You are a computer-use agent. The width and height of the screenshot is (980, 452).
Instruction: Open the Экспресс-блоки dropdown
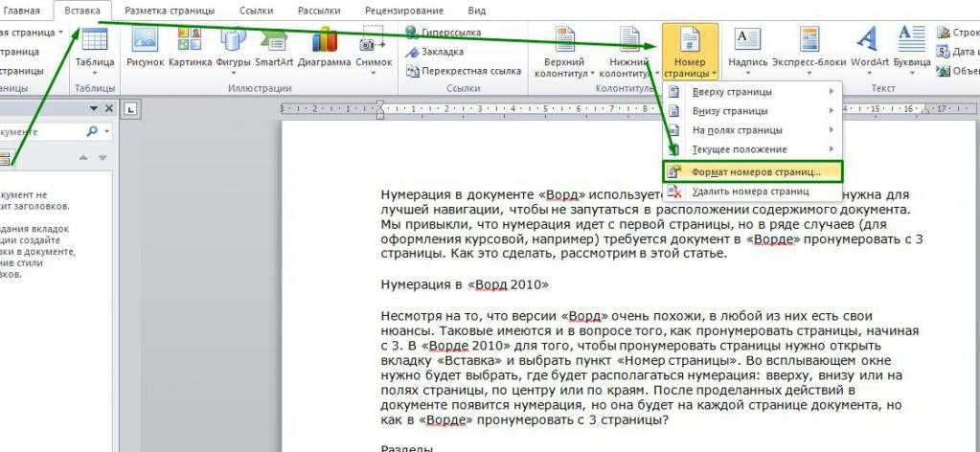click(809, 52)
